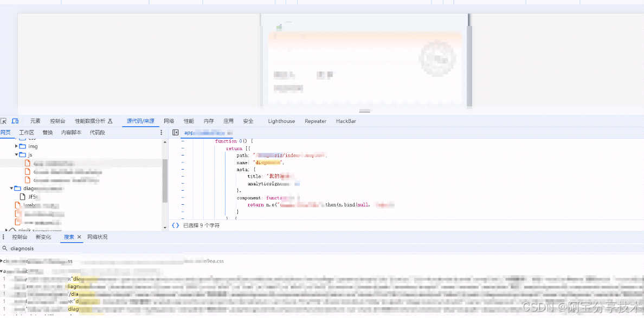
Task: Click the function O() code line
Action: tap(234, 141)
